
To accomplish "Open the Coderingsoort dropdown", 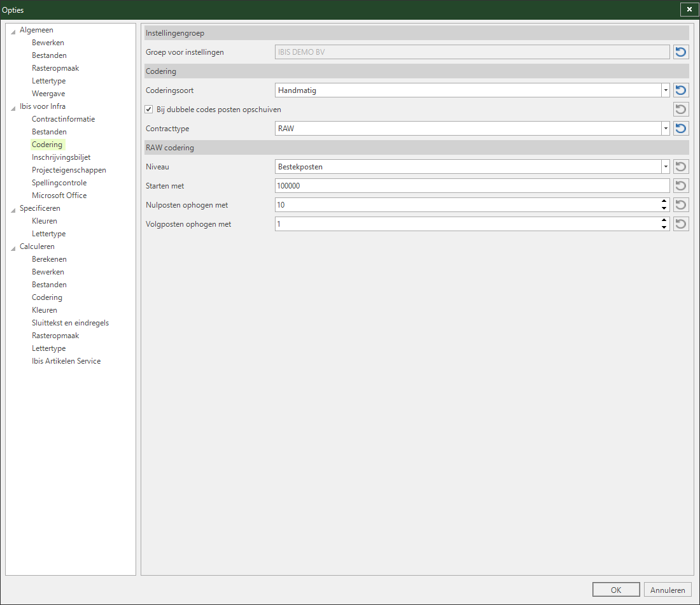I will (x=665, y=90).
